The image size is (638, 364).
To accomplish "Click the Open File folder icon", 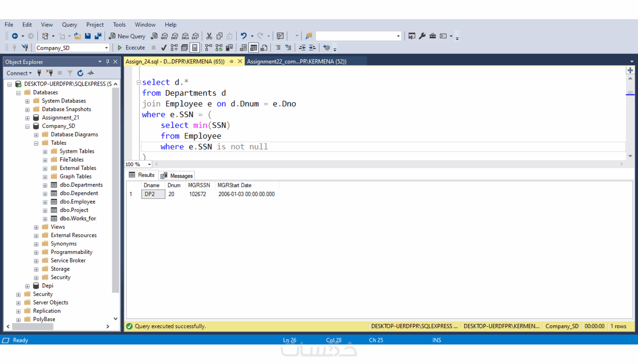I will point(77,36).
